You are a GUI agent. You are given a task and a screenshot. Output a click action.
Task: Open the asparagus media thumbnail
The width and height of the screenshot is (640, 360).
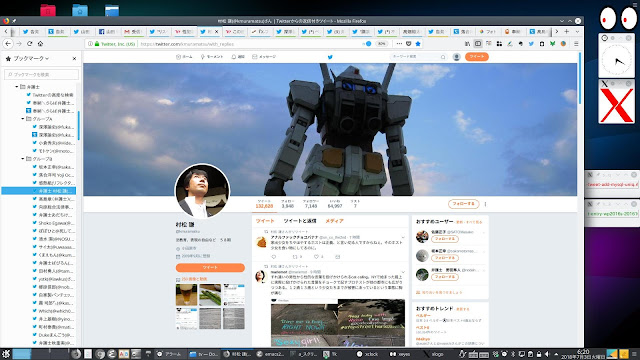210,295
